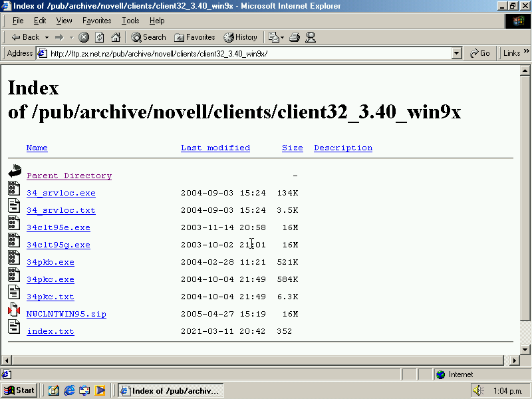Screen dimensions: 532x399
Task: Download 34clt95e.exe
Action: click(x=59, y=227)
